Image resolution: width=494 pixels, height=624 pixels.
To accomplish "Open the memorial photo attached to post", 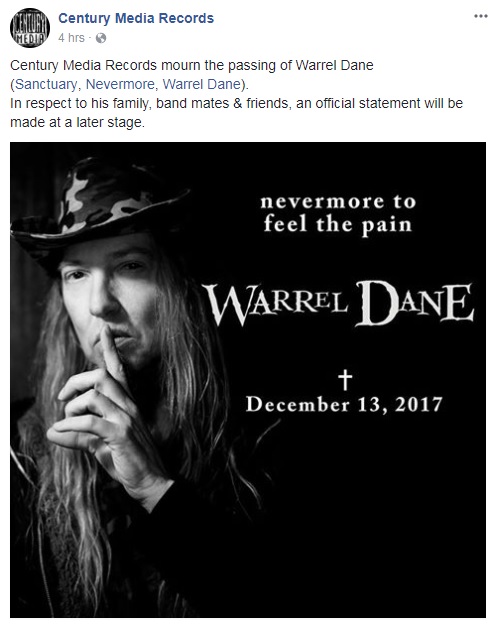I will (x=248, y=380).
